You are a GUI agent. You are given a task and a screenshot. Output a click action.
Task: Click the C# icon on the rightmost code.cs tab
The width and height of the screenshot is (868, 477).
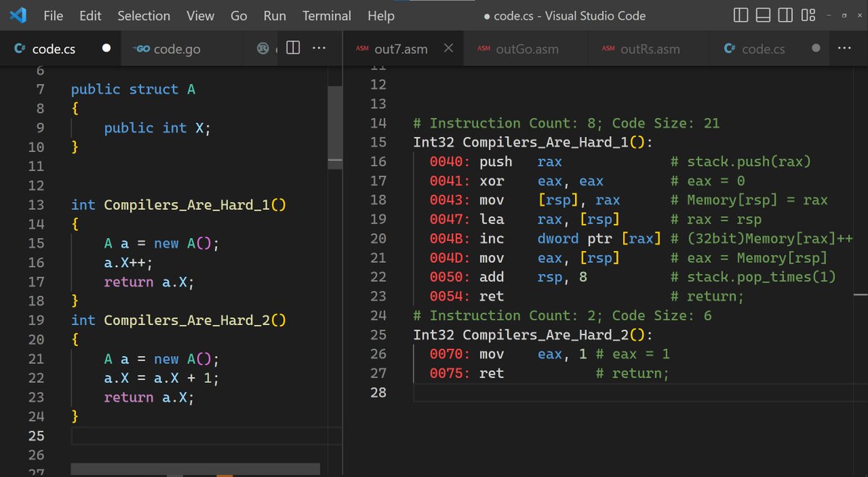point(730,48)
